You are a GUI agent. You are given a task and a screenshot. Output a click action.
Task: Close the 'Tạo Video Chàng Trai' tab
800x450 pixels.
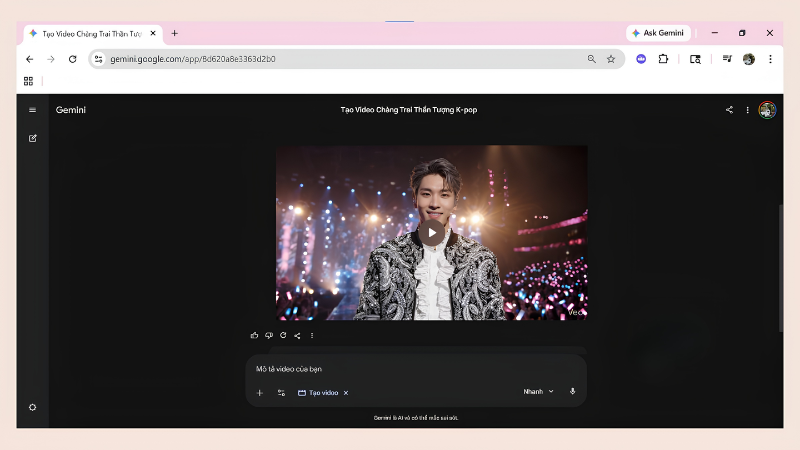153,33
